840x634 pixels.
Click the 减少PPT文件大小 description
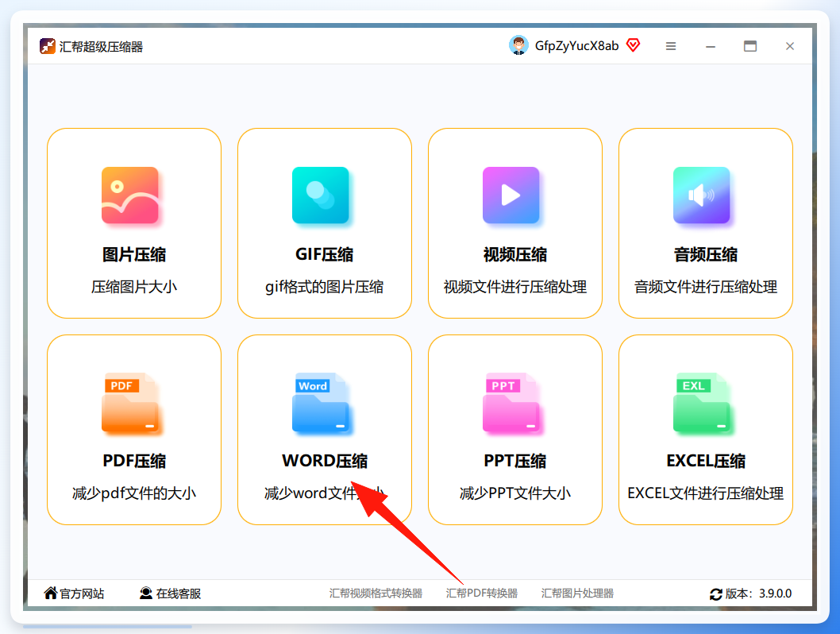[x=514, y=493]
